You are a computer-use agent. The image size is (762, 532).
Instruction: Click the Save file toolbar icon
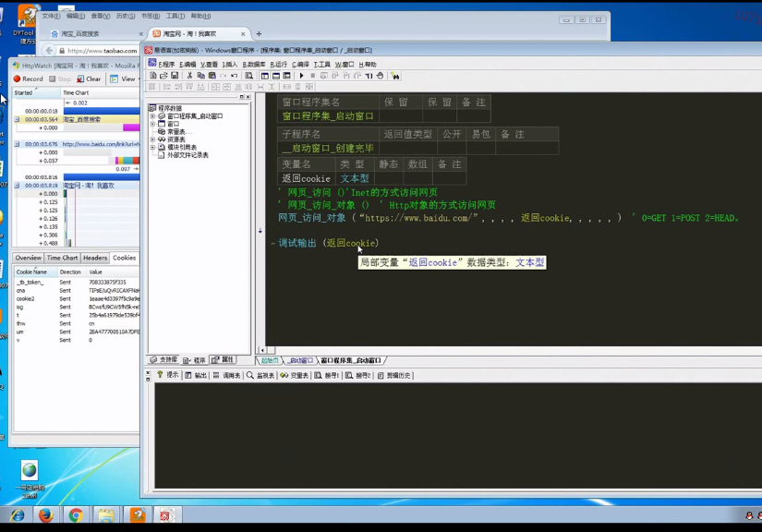click(175, 76)
